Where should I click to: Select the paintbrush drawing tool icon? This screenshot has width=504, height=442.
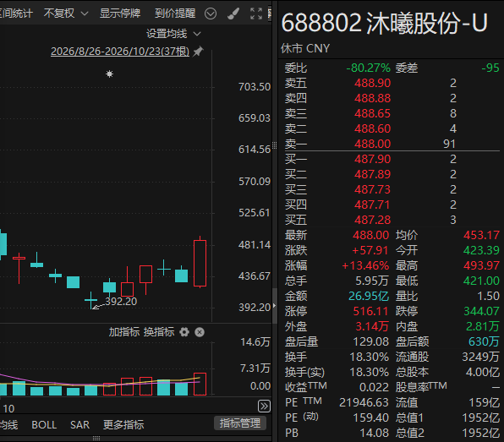pos(233,14)
